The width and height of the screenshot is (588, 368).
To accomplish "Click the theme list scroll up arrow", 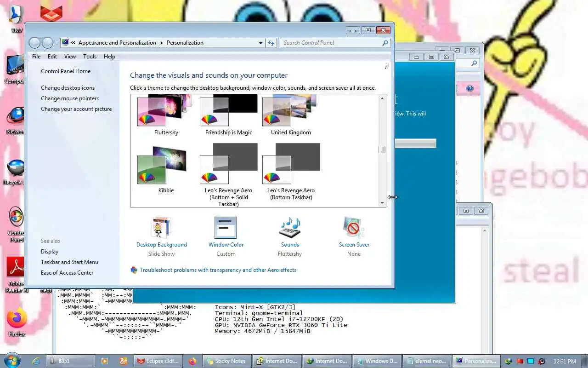I will [382, 98].
